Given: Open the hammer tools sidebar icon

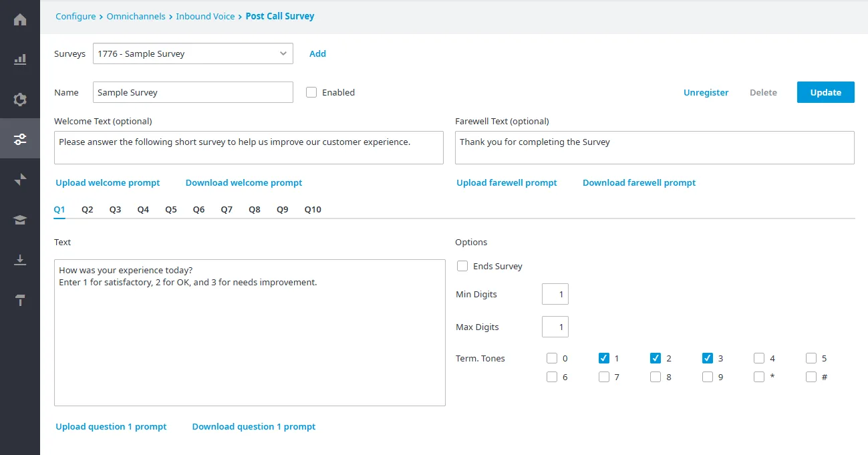Looking at the screenshot, I should click(x=20, y=300).
